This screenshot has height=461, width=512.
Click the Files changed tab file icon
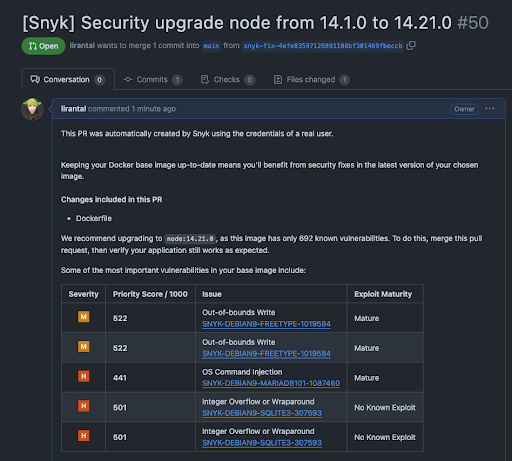[278, 79]
